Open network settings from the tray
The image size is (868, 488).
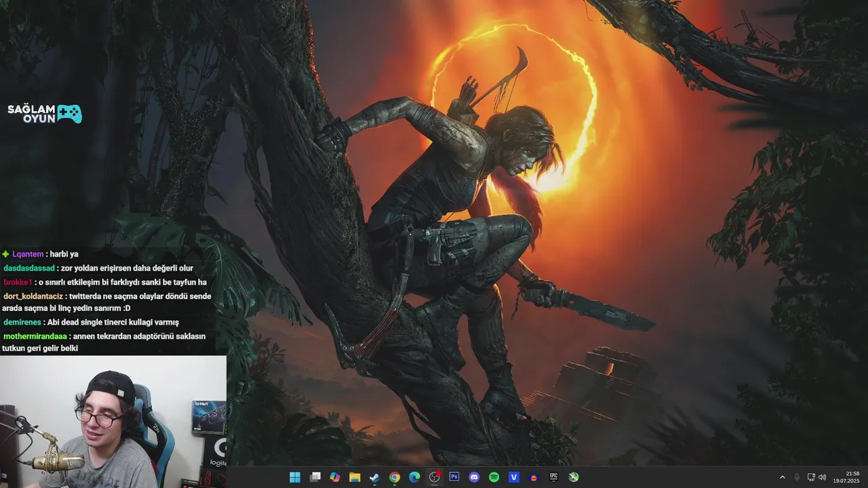click(x=812, y=477)
